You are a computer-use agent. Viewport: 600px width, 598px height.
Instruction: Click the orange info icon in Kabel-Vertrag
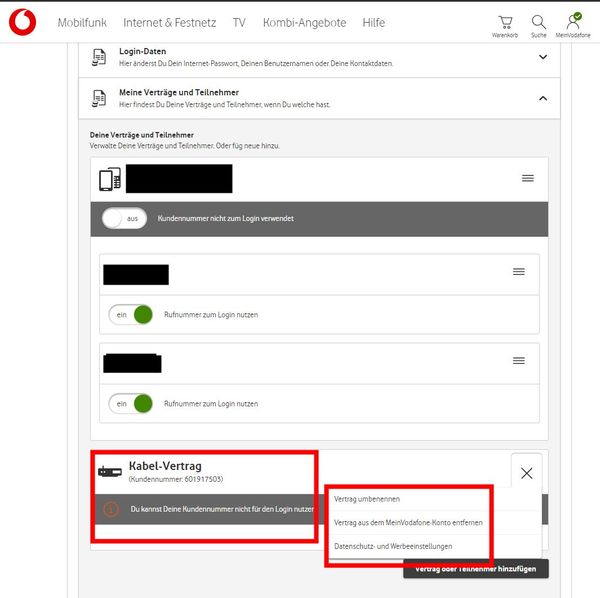tap(111, 509)
